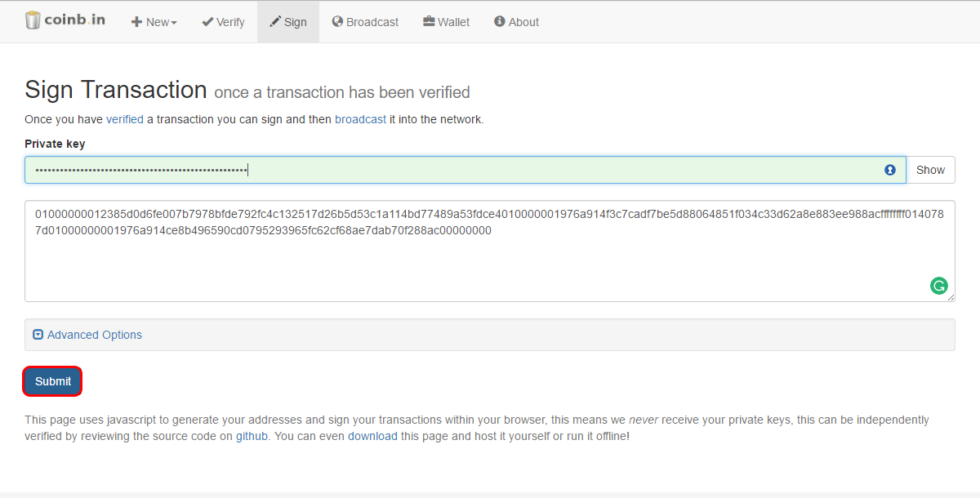The height and width of the screenshot is (498, 980).
Task: Submit the transaction for signing
Action: pos(53,381)
